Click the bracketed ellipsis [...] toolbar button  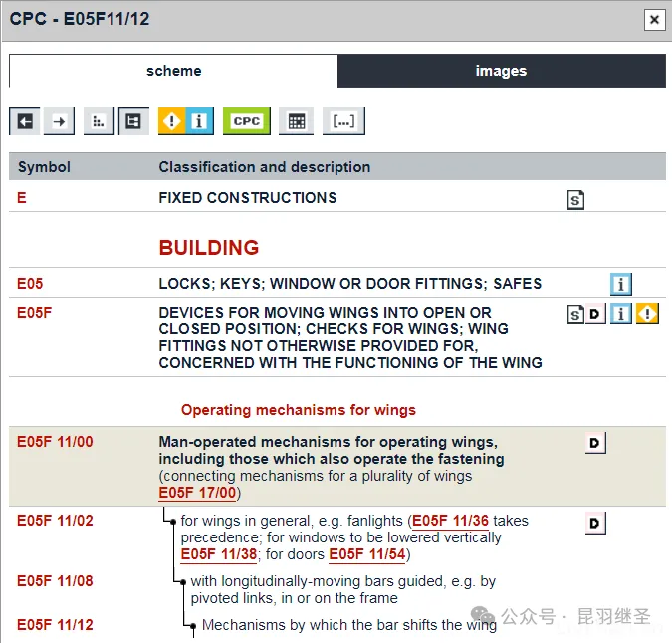(343, 121)
